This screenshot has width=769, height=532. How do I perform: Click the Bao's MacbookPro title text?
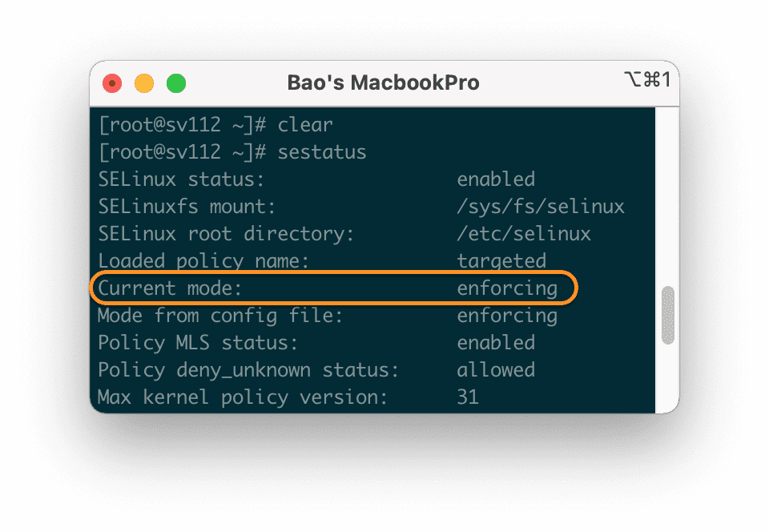click(x=383, y=82)
